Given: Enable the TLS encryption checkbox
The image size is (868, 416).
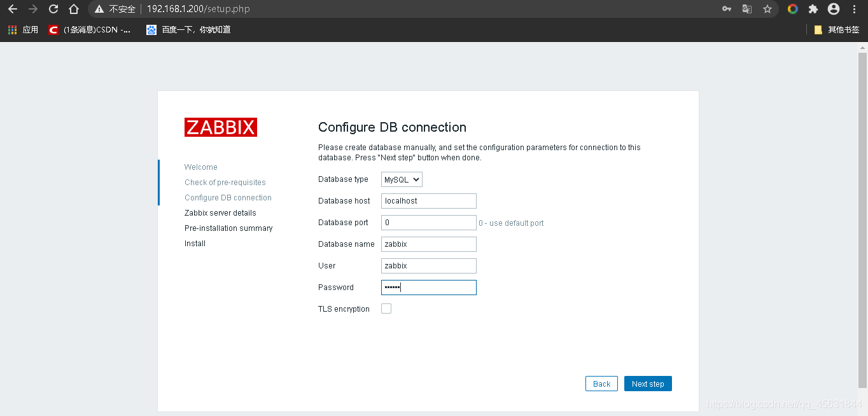Looking at the screenshot, I should [386, 309].
